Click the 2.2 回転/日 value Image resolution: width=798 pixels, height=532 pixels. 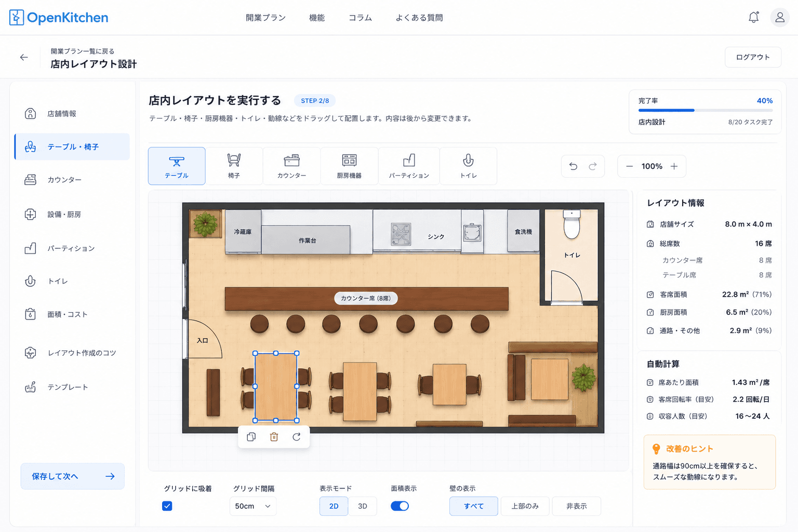[x=751, y=400]
